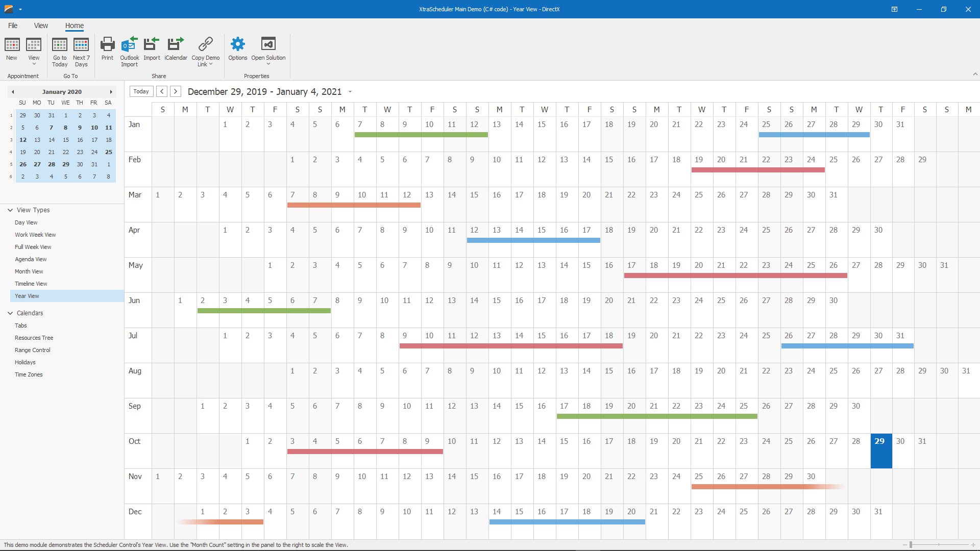Switch to the View ribbon tab
The height and width of the screenshot is (551, 980).
[x=41, y=26]
